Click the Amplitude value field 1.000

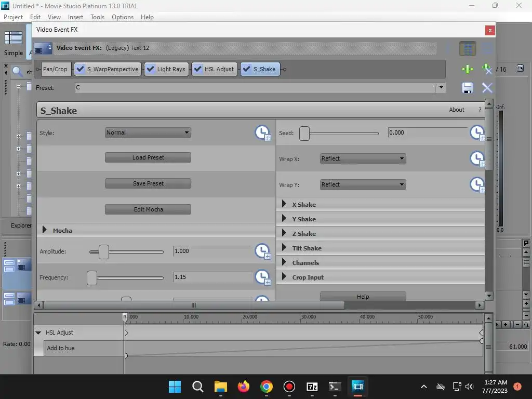[x=212, y=251]
